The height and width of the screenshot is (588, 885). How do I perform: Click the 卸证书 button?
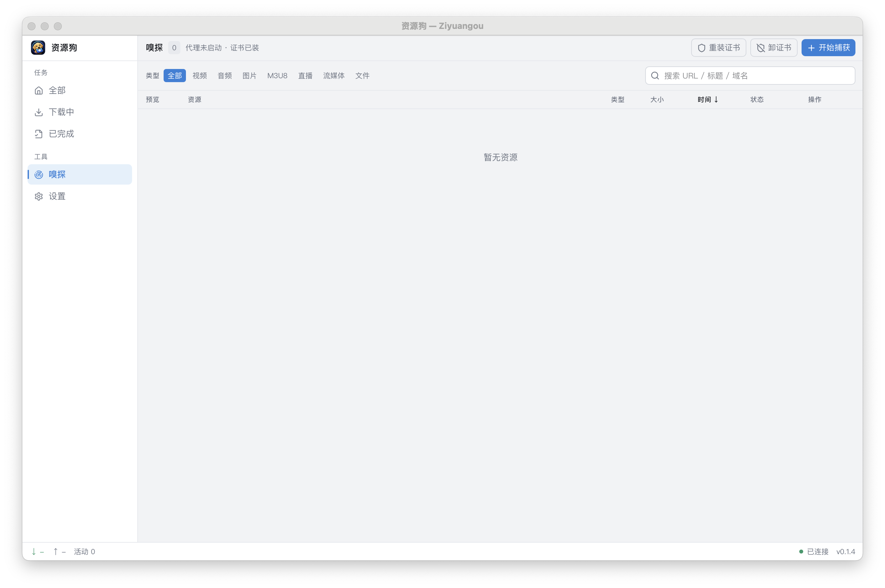click(774, 48)
